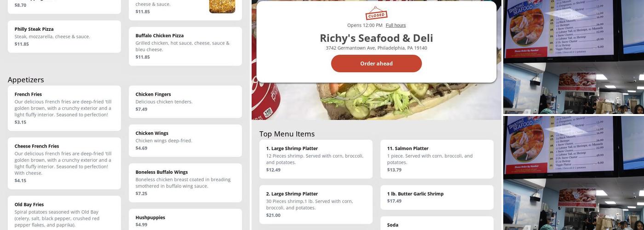The width and height of the screenshot is (644, 230).
Task: Click the pizza thumbnail photo
Action: (x=222, y=6)
